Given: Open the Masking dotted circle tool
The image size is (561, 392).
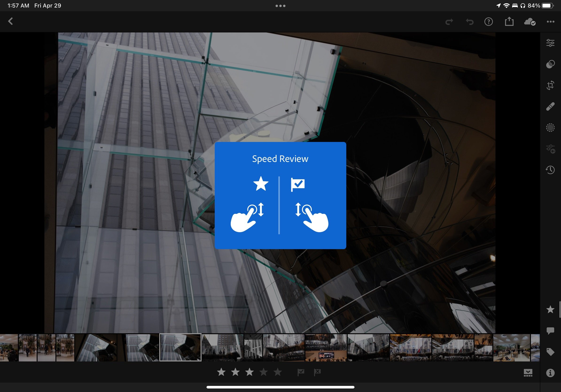Looking at the screenshot, I should [550, 128].
